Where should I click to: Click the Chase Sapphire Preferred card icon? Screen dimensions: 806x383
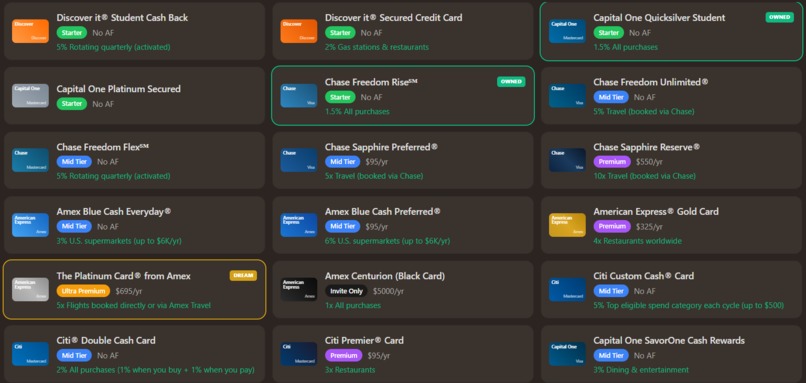[x=299, y=160]
